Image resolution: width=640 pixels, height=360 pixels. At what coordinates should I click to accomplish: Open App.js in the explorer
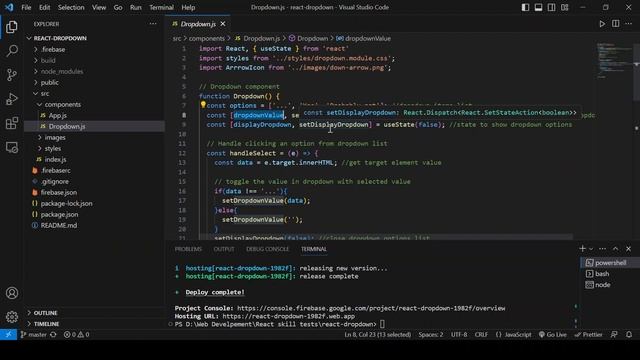[x=58, y=115]
